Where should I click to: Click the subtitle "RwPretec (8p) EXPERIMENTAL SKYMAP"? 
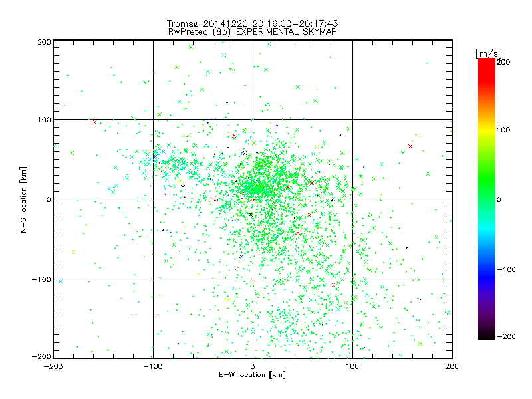pyautogui.click(x=253, y=32)
